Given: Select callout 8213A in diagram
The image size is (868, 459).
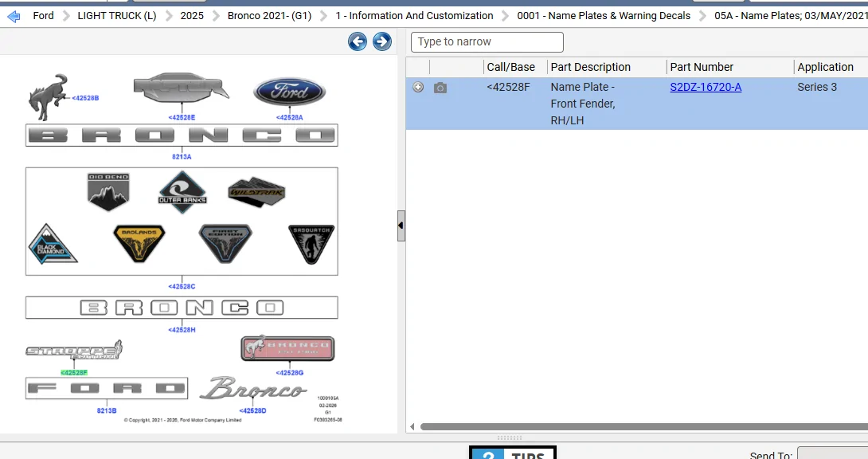Looking at the screenshot, I should pyautogui.click(x=182, y=157).
